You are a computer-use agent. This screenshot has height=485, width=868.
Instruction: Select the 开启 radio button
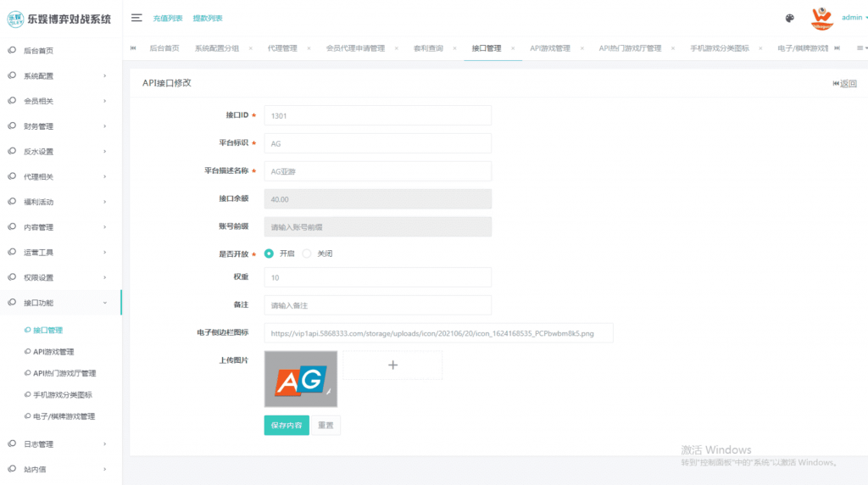click(270, 254)
